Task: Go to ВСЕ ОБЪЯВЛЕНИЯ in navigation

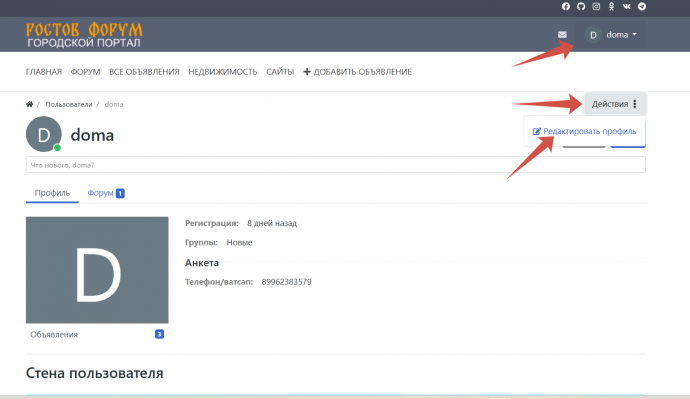Action: click(144, 72)
